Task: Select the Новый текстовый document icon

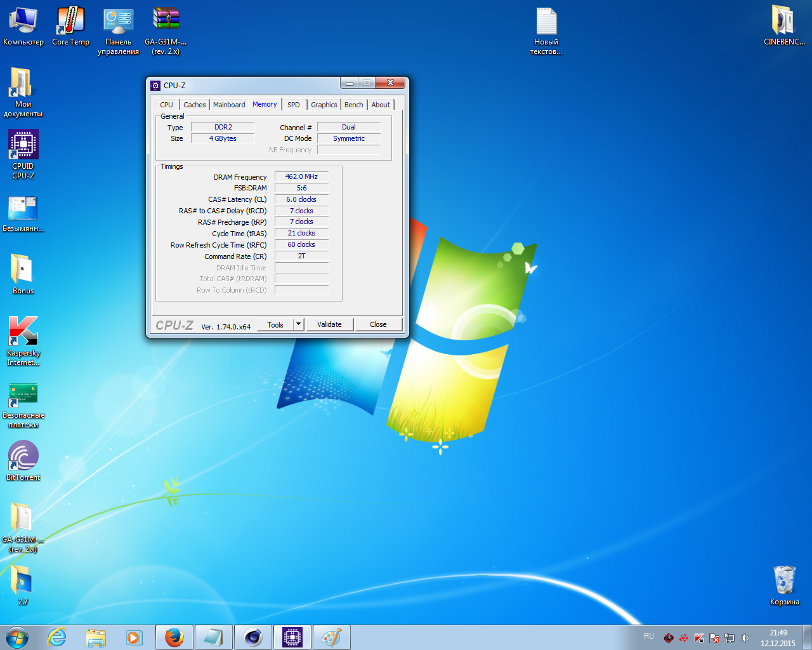Action: pyautogui.click(x=546, y=31)
